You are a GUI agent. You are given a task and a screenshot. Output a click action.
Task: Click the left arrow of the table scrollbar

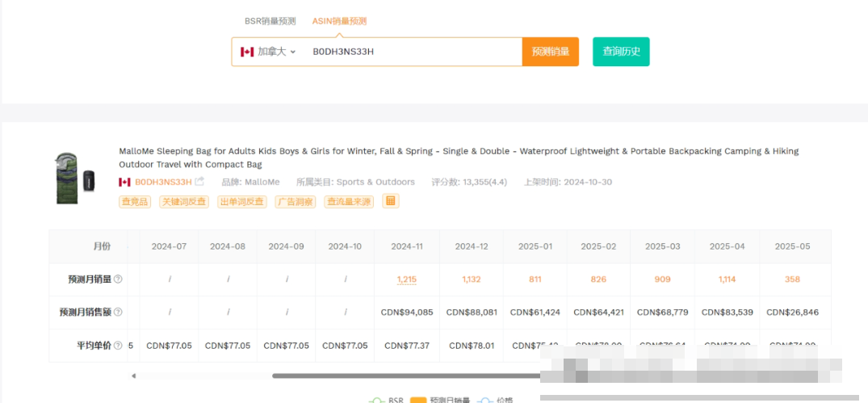point(133,376)
